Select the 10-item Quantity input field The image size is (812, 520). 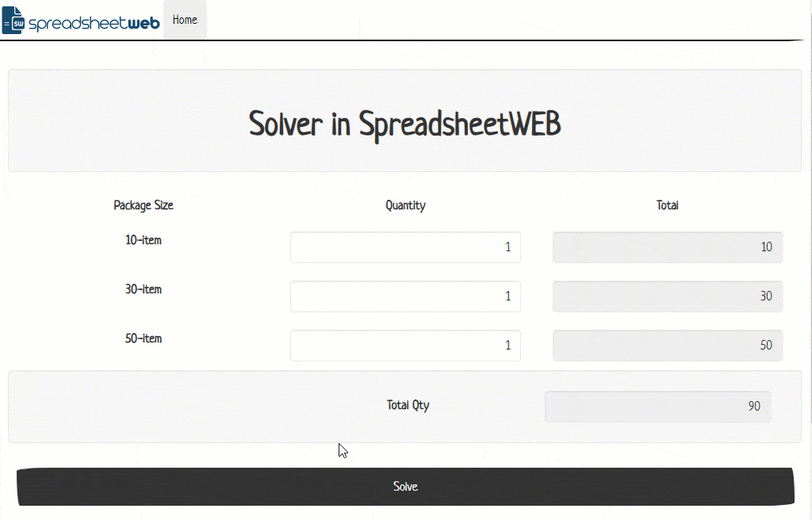click(x=405, y=247)
